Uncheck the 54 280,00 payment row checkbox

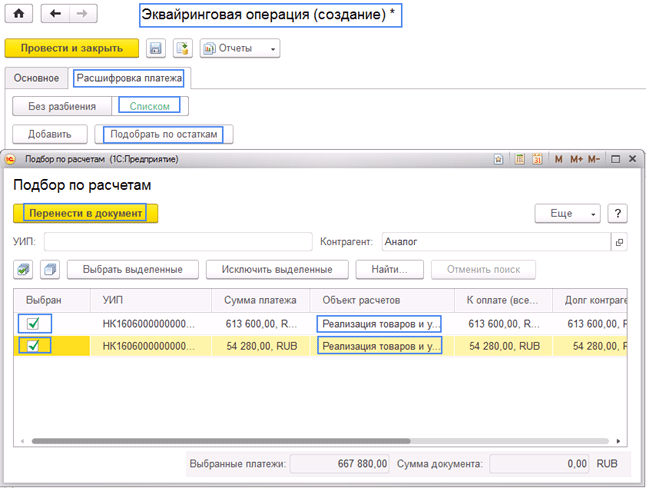pos(34,345)
